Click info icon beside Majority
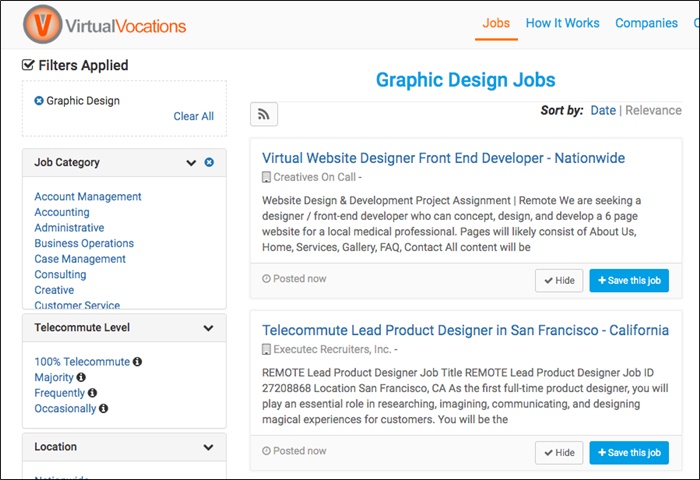This screenshot has width=700, height=480. pos(81,378)
